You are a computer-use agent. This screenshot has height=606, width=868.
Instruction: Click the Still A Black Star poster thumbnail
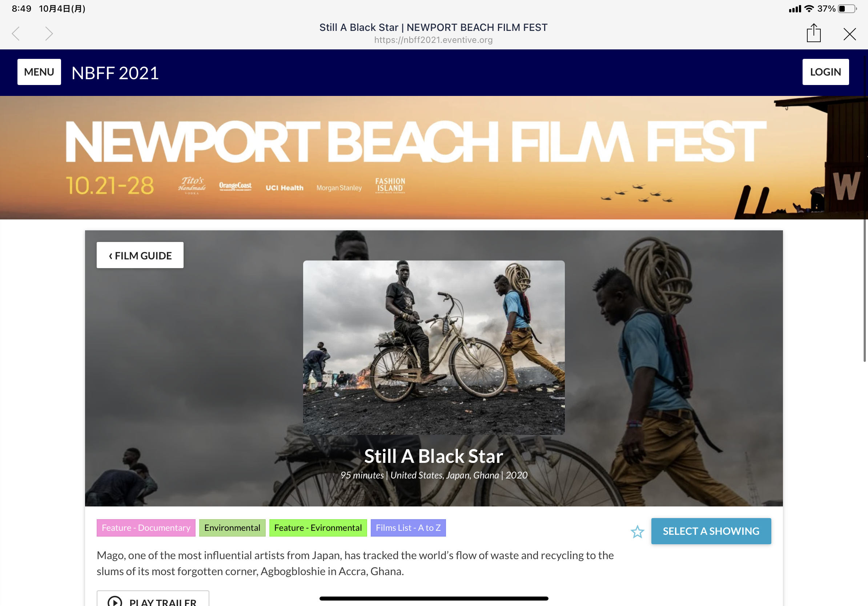[434, 348]
